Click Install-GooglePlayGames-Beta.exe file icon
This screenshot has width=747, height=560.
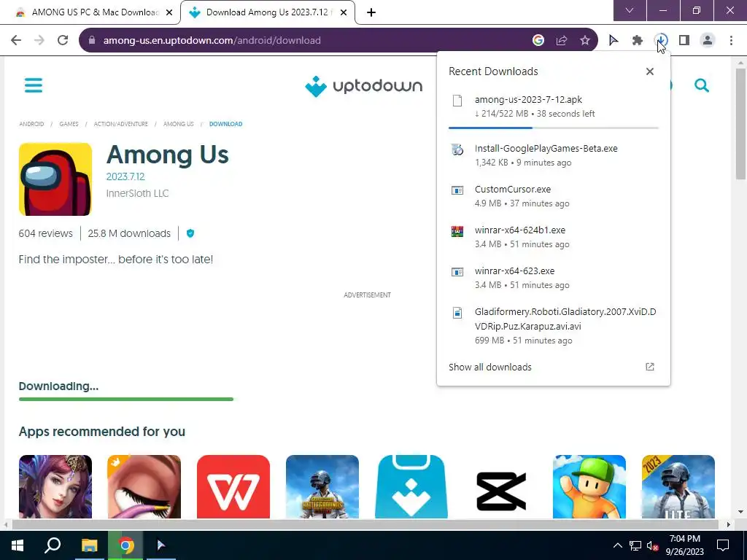click(457, 149)
